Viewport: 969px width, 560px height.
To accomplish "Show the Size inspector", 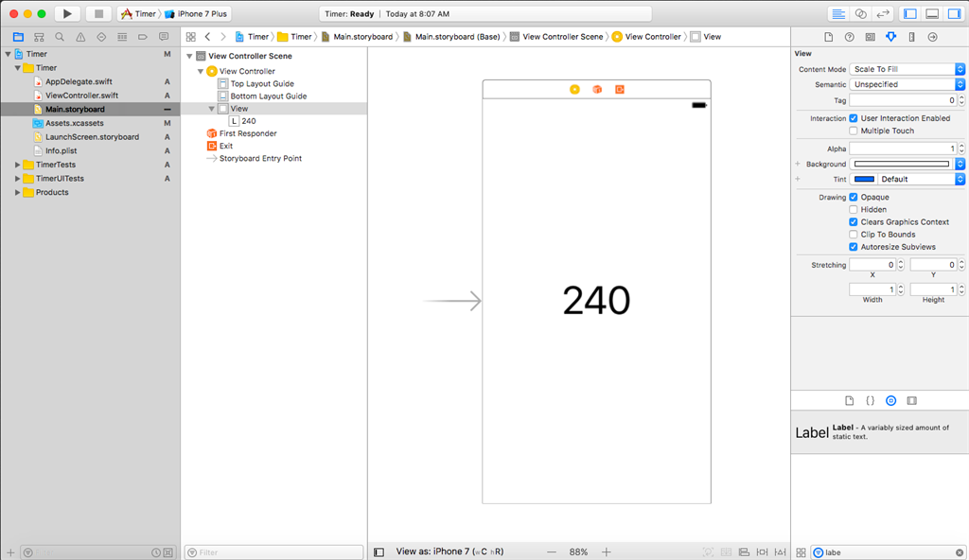I will pyautogui.click(x=911, y=37).
